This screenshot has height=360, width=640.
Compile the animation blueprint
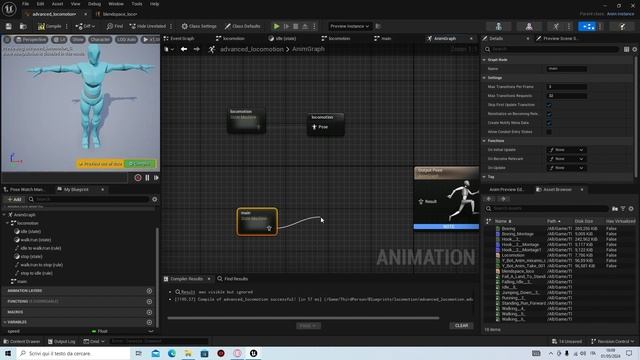pyautogui.click(x=49, y=26)
